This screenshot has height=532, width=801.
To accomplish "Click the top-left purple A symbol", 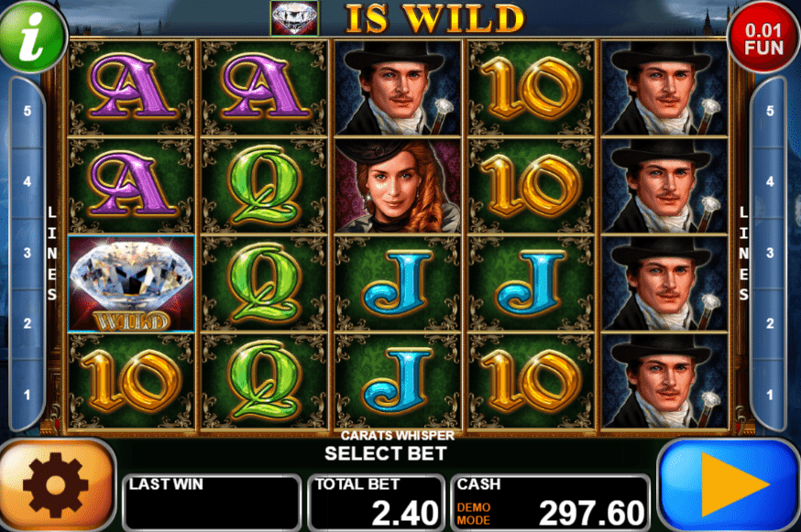I will tap(131, 88).
